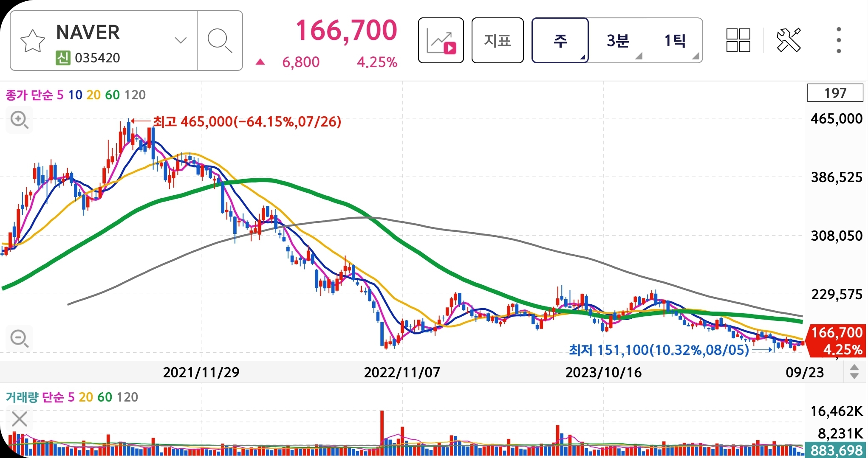Open 3분 period dropdown corner arrow
The image size is (868, 458).
639,56
